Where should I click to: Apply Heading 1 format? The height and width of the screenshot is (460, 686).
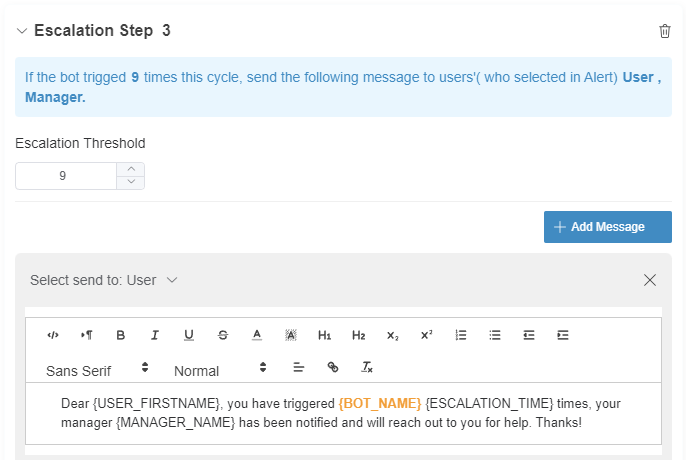tap(324, 335)
